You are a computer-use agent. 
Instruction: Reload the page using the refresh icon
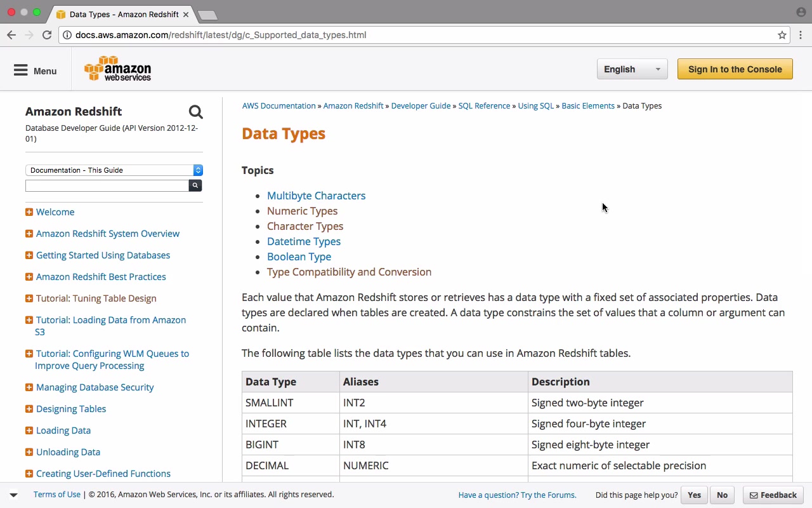click(47, 35)
